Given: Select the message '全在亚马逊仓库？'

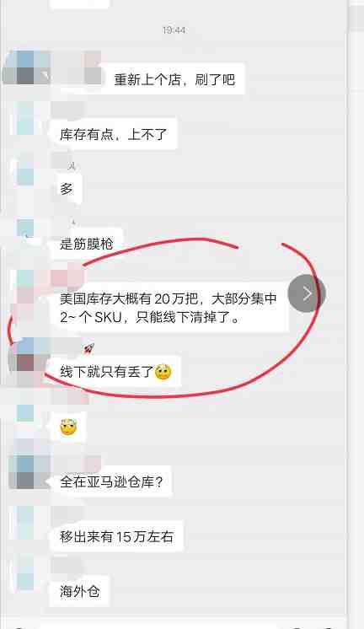Looking at the screenshot, I should coord(110,481).
